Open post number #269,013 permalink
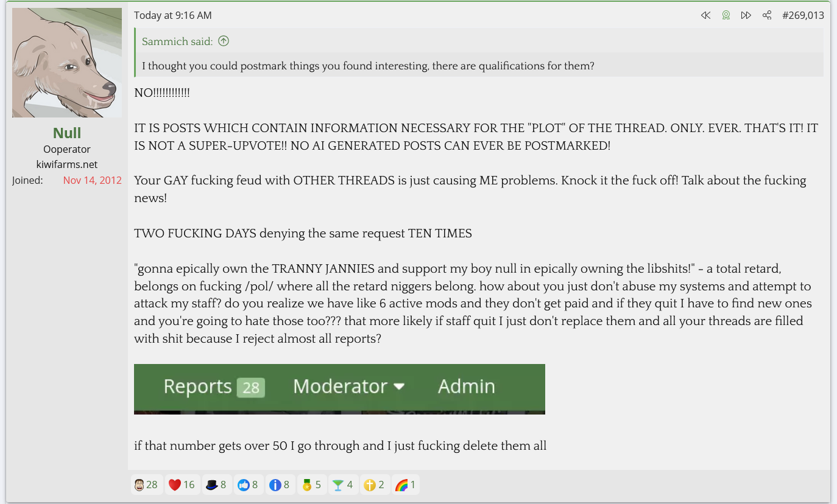 (803, 15)
